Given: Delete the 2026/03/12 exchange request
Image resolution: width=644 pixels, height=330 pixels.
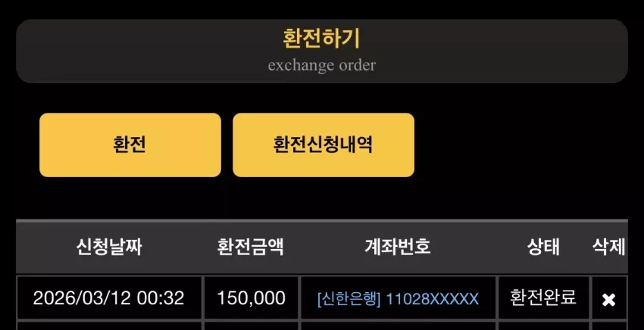Looking at the screenshot, I should (x=608, y=300).
